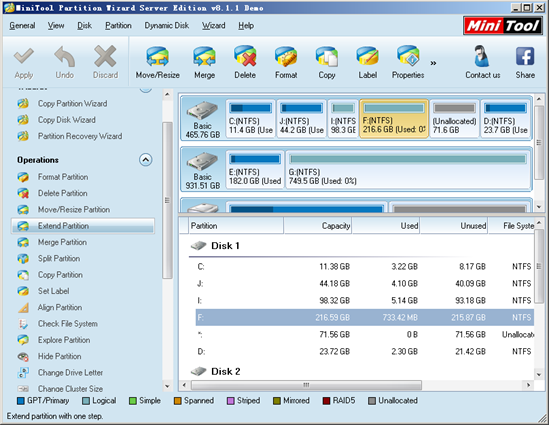Open the Help menu

pyautogui.click(x=246, y=26)
